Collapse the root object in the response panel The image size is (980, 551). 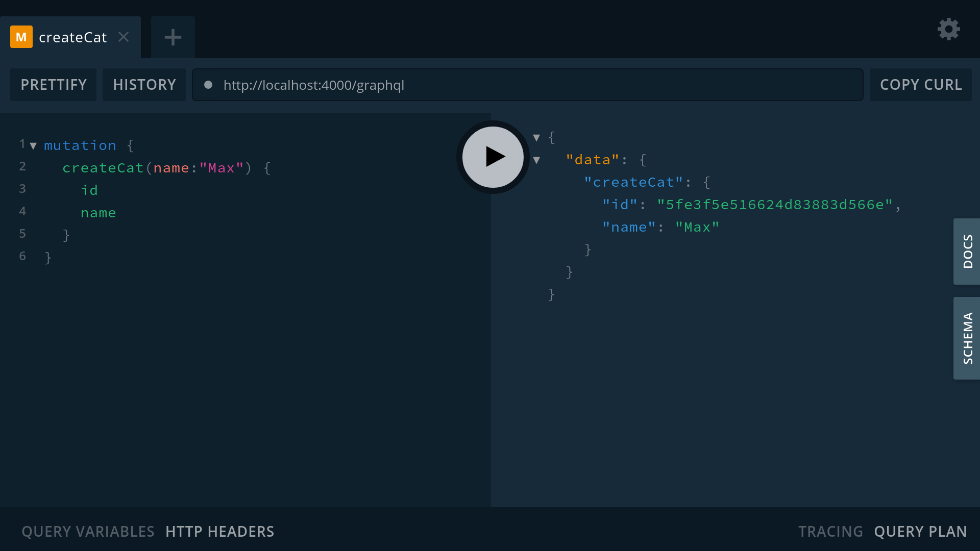(536, 137)
